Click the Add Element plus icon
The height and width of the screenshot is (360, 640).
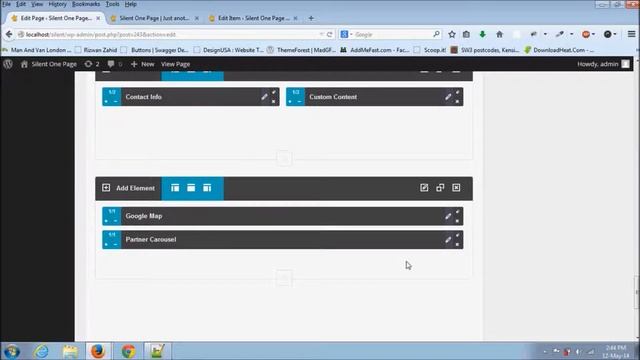pyautogui.click(x=106, y=188)
